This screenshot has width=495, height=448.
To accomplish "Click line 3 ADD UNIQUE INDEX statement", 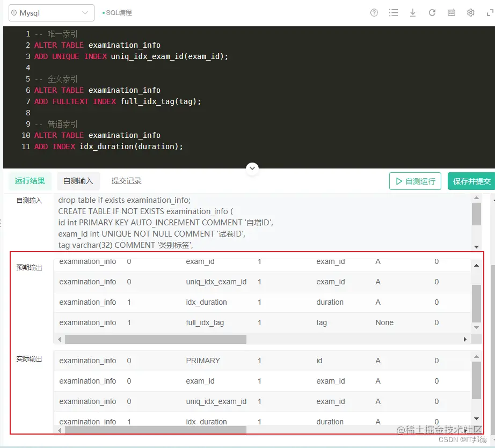I will click(x=131, y=56).
